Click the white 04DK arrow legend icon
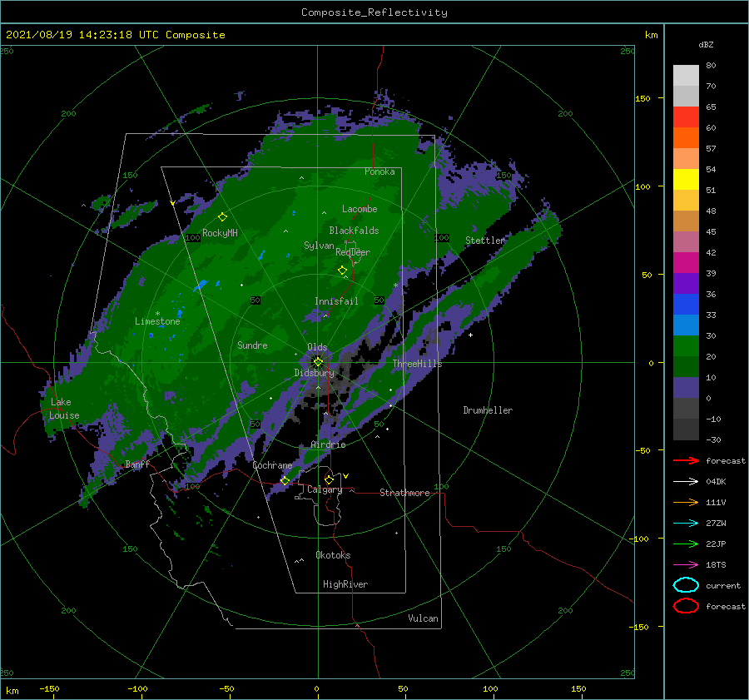Image resolution: width=749 pixels, height=700 pixels. [x=686, y=481]
